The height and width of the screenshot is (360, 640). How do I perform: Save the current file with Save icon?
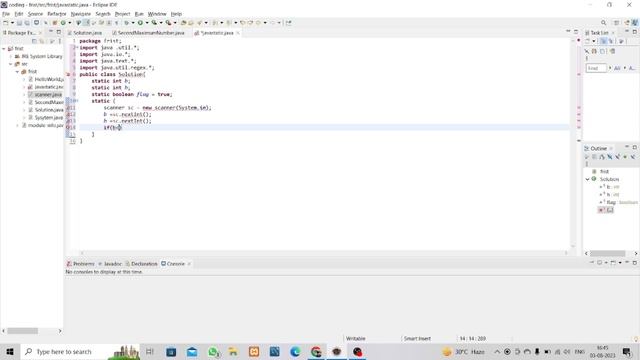[x=19, y=23]
